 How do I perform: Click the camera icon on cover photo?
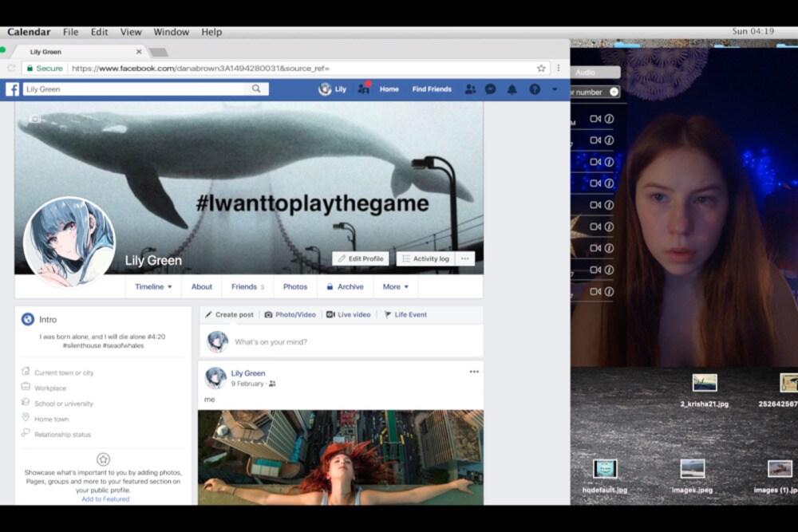(34, 119)
